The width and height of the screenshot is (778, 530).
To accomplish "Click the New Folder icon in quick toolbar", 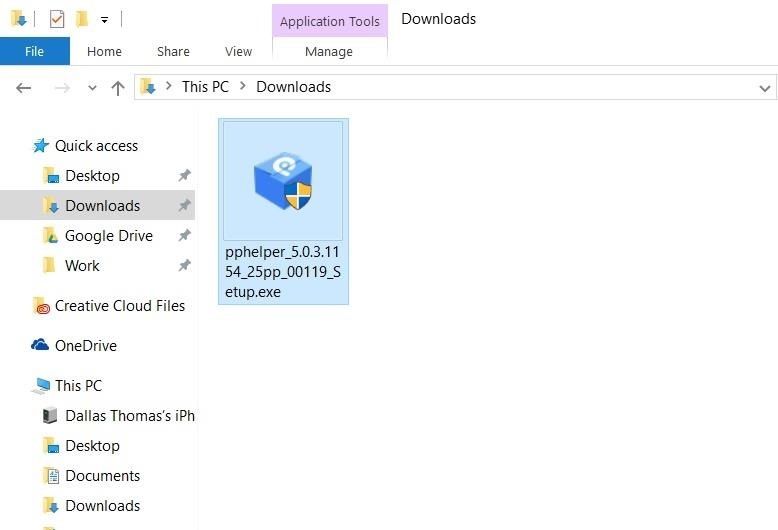I will (x=82, y=19).
